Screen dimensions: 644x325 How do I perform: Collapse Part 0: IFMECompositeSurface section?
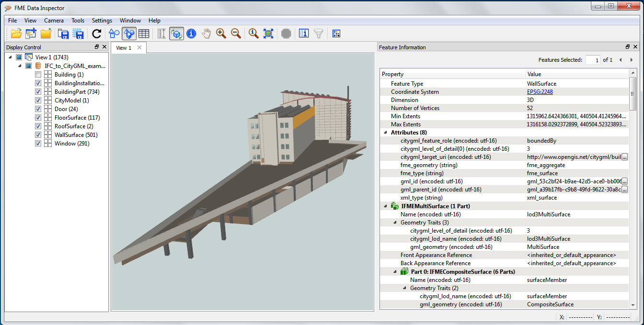(395, 272)
